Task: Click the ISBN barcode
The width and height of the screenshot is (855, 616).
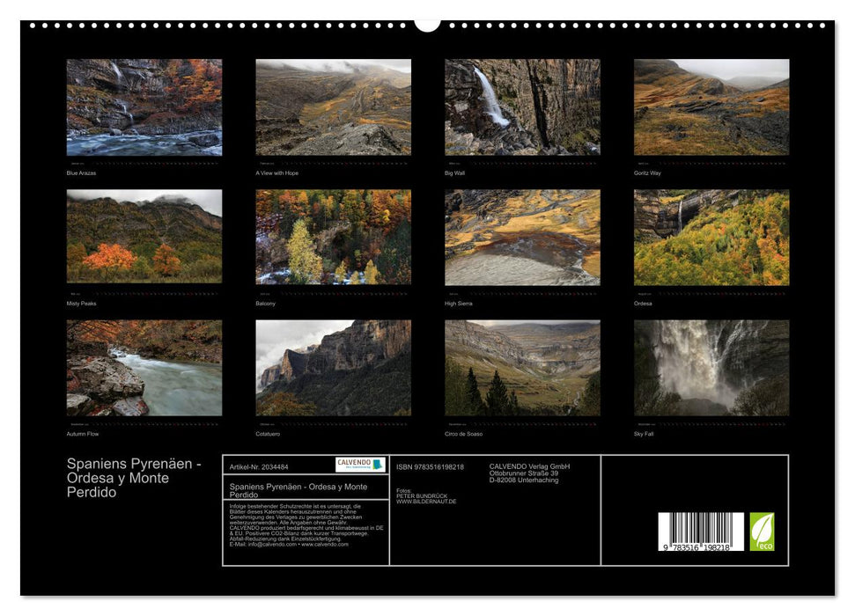Action: [700, 530]
